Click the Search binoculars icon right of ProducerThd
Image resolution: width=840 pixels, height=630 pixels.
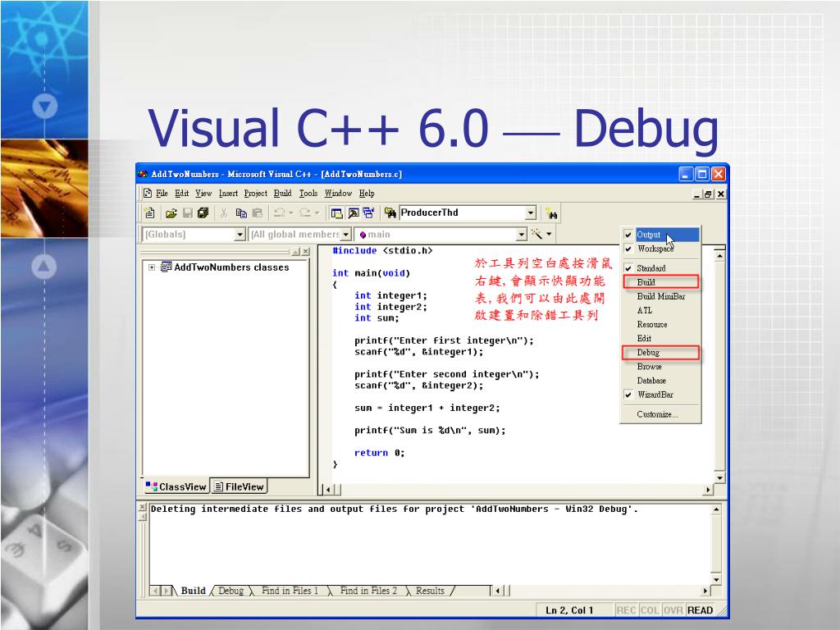pyautogui.click(x=550, y=214)
